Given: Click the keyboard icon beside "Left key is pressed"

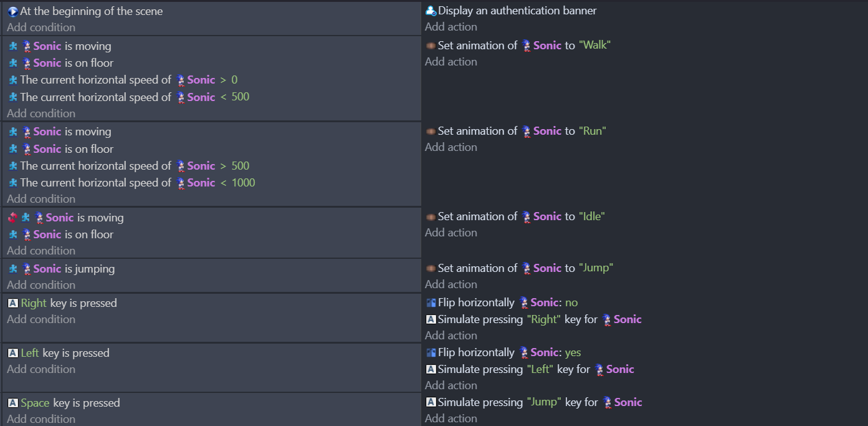Looking at the screenshot, I should pyautogui.click(x=12, y=353).
